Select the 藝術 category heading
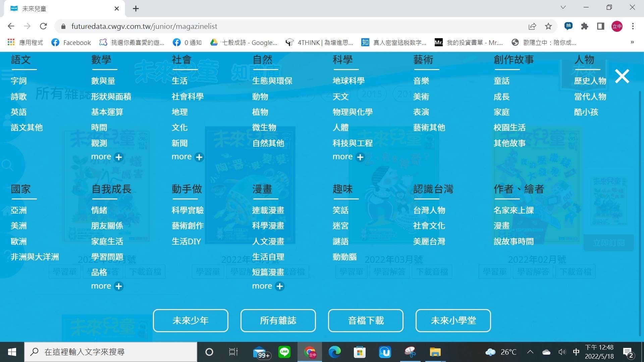 pyautogui.click(x=423, y=60)
